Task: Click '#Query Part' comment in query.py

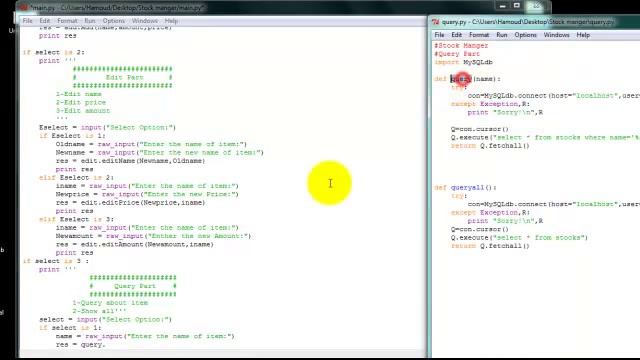Action: tap(457, 54)
